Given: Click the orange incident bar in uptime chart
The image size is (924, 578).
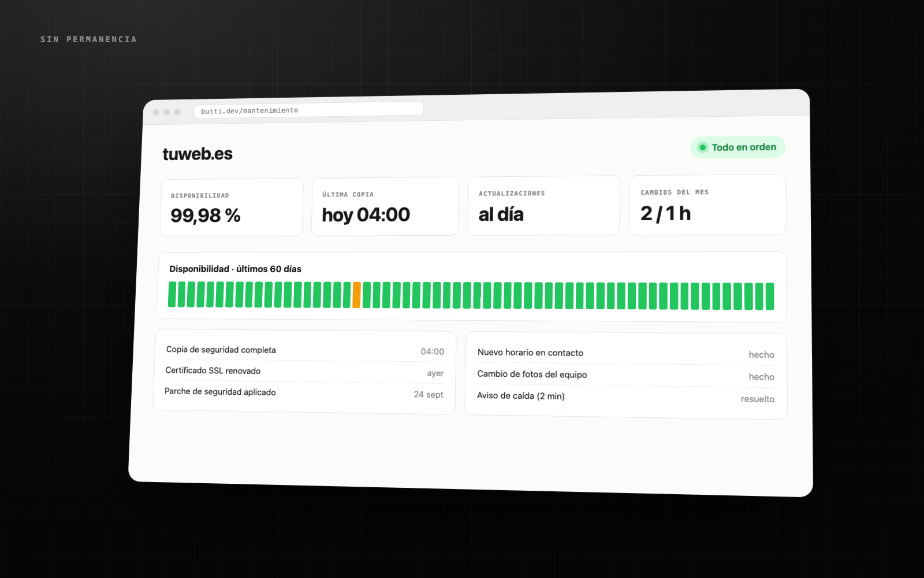Looking at the screenshot, I should pos(356,295).
